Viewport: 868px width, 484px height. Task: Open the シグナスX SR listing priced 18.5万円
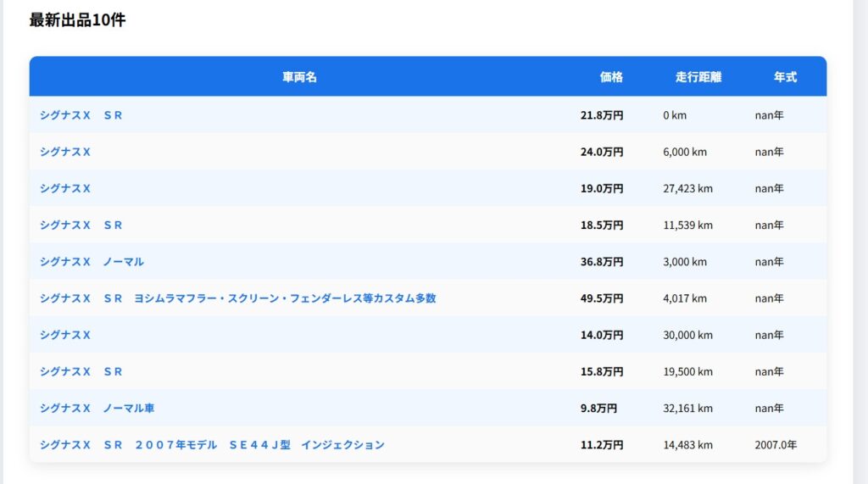tap(81, 225)
